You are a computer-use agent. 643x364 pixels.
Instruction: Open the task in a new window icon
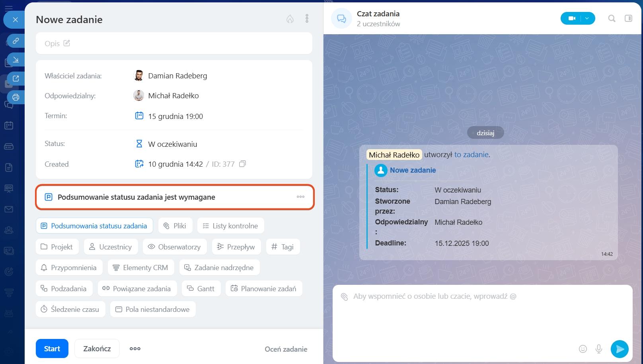coord(16,78)
